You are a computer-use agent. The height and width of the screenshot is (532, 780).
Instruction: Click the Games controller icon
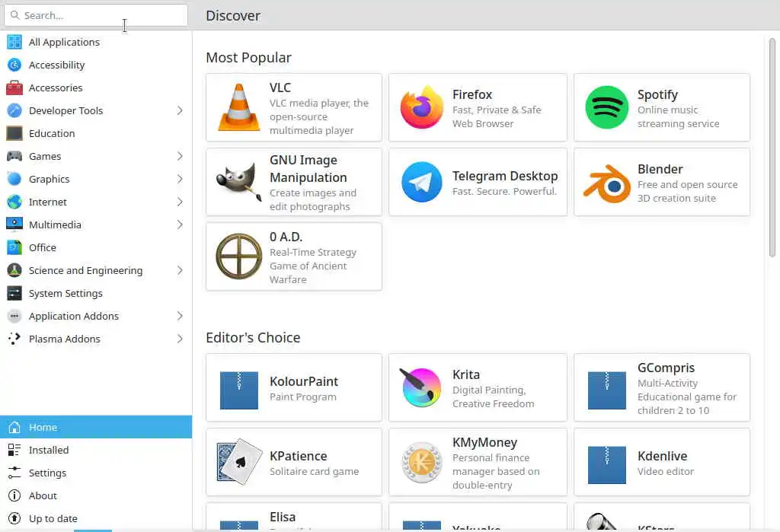pos(14,156)
